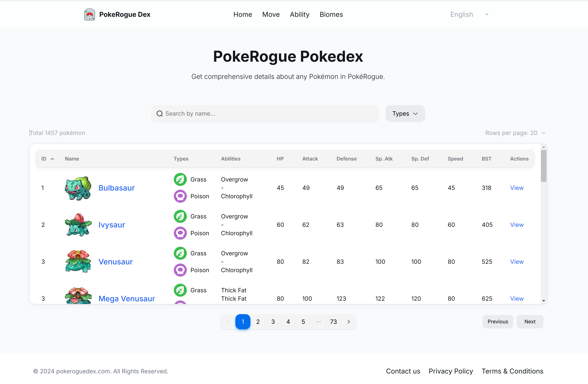Open the Move nav item
This screenshot has height=384, width=588.
[271, 14]
